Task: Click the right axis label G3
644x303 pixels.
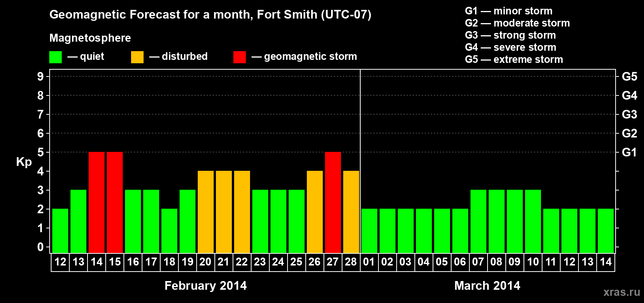Action: 630,114
